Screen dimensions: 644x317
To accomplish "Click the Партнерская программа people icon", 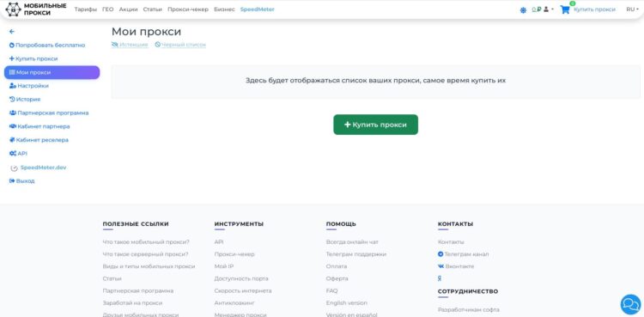I will 13,113.
